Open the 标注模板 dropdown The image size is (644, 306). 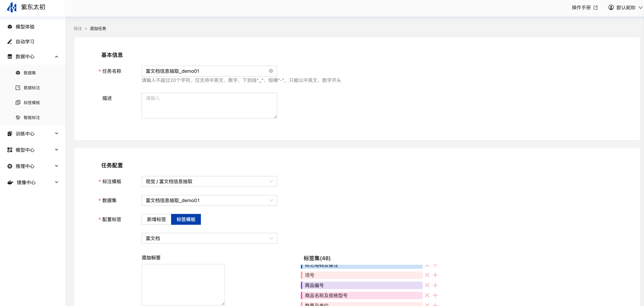coord(209,181)
